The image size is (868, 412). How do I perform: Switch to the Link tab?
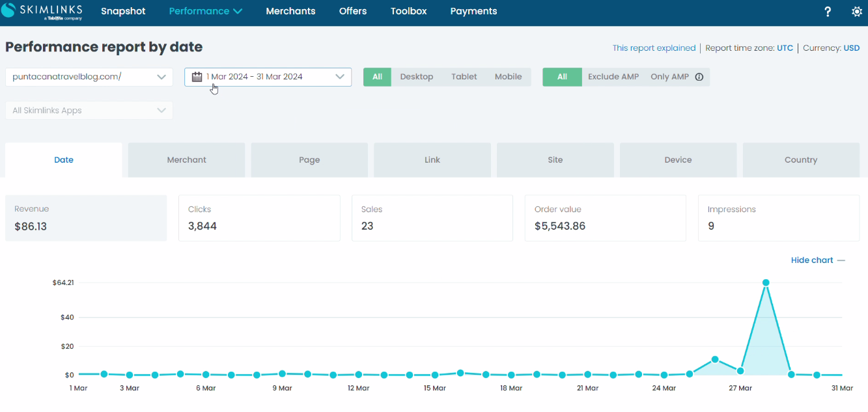[432, 160]
